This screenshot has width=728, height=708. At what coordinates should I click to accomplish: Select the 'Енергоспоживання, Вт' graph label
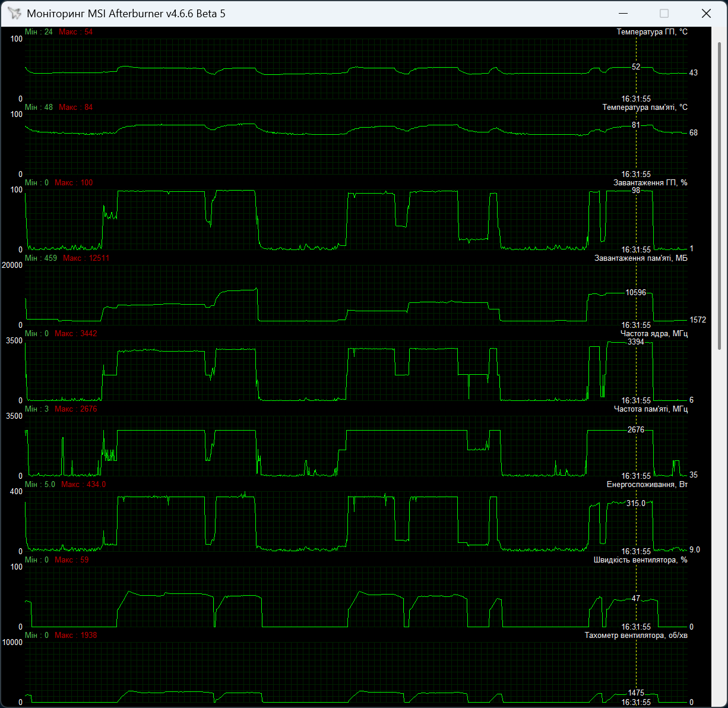pyautogui.click(x=647, y=484)
